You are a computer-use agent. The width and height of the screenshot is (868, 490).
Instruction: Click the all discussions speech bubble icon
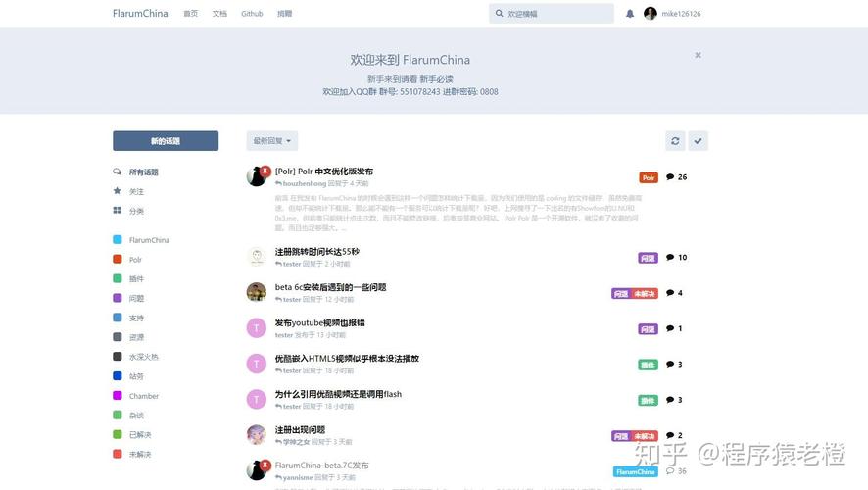click(118, 171)
